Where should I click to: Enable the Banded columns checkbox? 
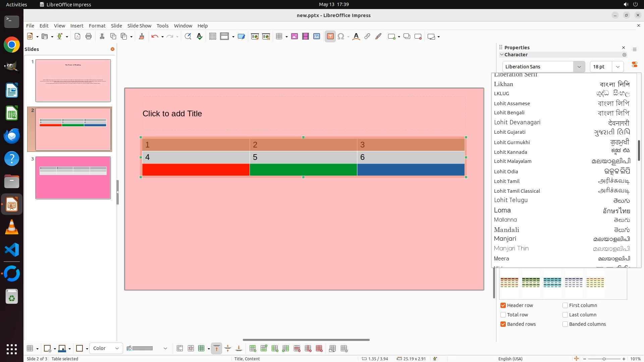565,324
